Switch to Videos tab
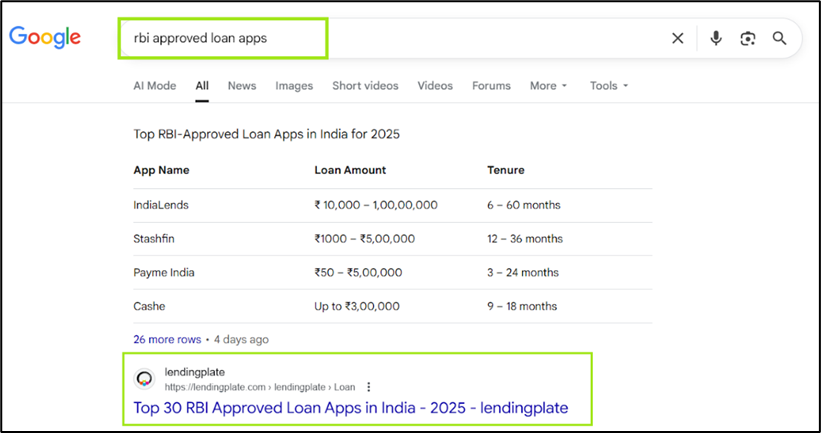 tap(435, 86)
